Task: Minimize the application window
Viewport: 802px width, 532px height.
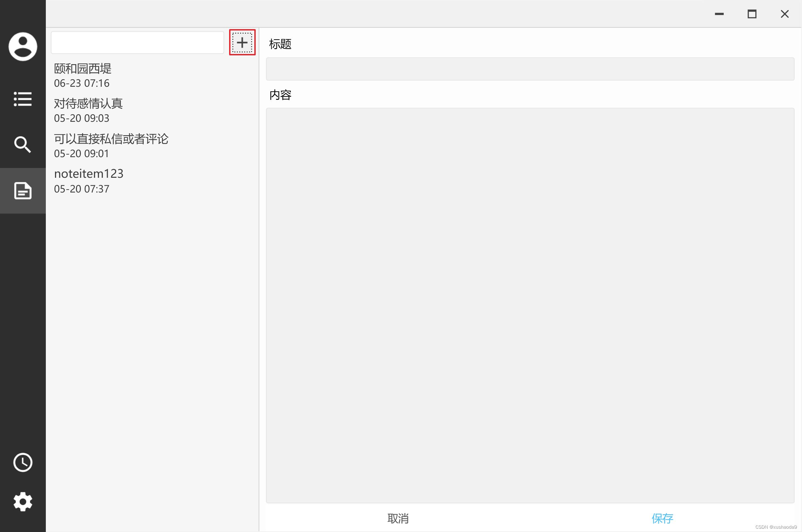Action: coord(719,14)
